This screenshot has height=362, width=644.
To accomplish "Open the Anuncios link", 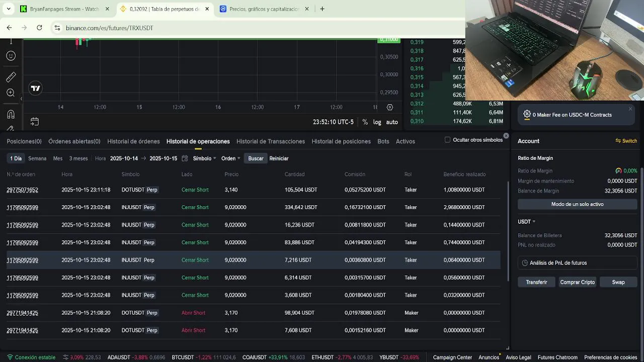I will click(x=489, y=357).
